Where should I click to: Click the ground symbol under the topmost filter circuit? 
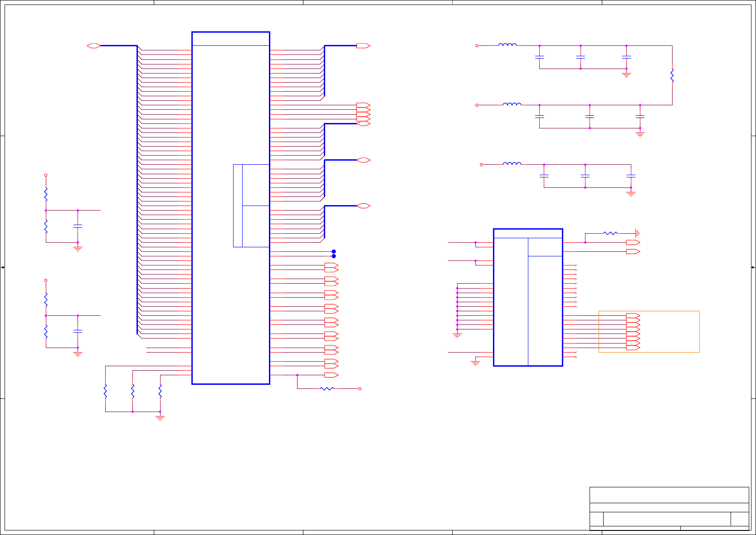626,74
